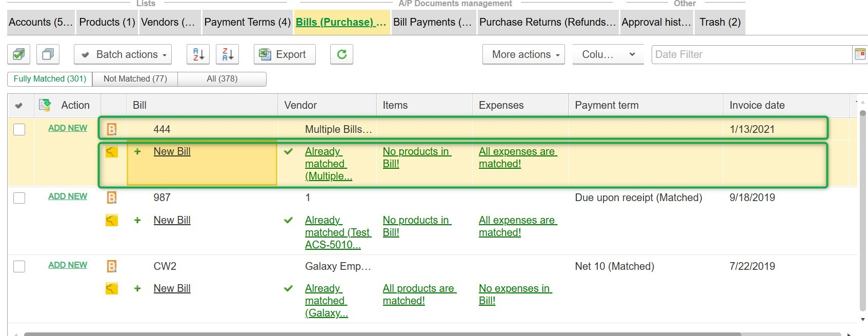868x336 pixels.
Task: Click the yellow tag icon in CW2 row
Action: [x=112, y=289]
